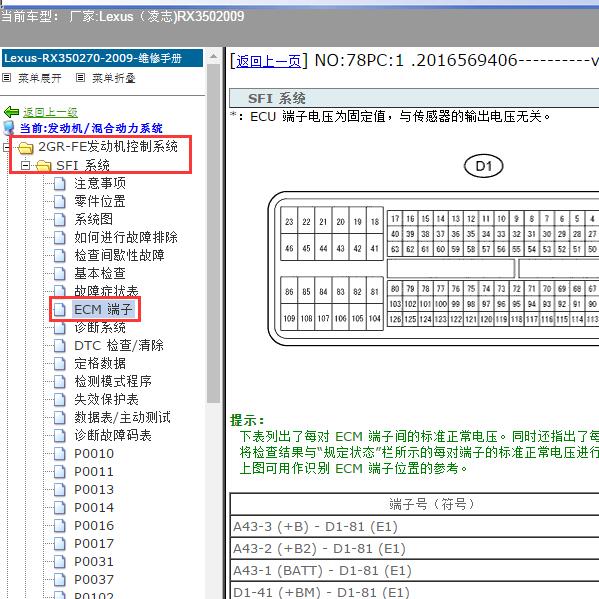The image size is (599, 599).
Task: Open the P0014 trouble code page
Action: [x=94, y=507]
